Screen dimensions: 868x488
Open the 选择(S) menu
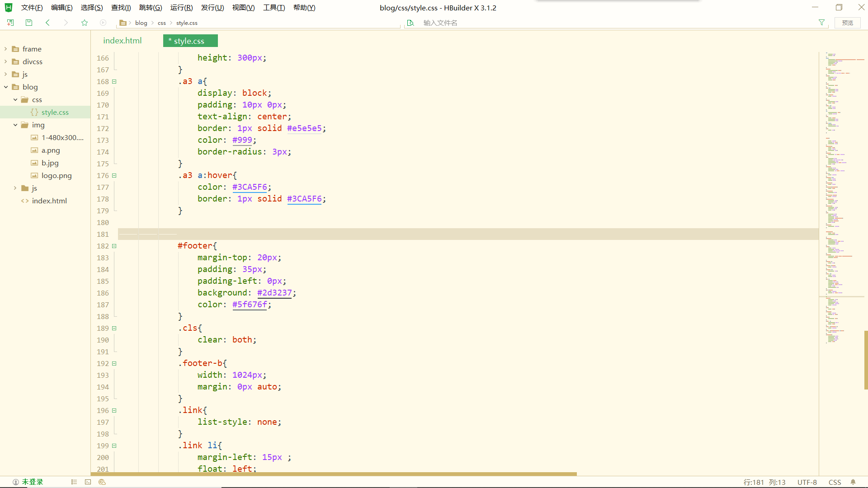point(92,8)
